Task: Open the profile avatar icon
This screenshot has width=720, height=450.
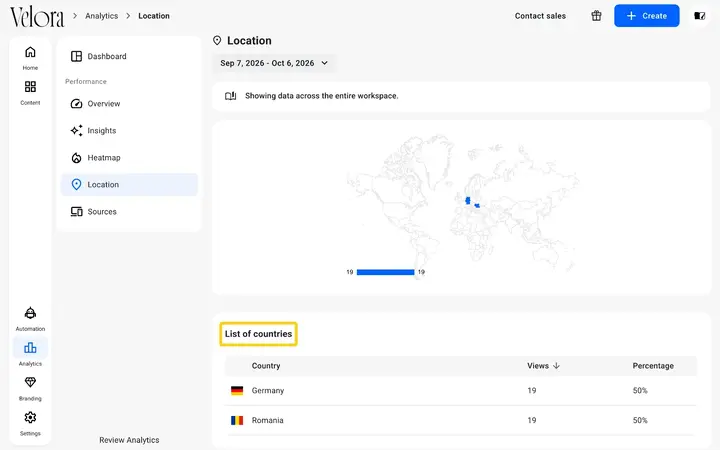Action: point(699,16)
